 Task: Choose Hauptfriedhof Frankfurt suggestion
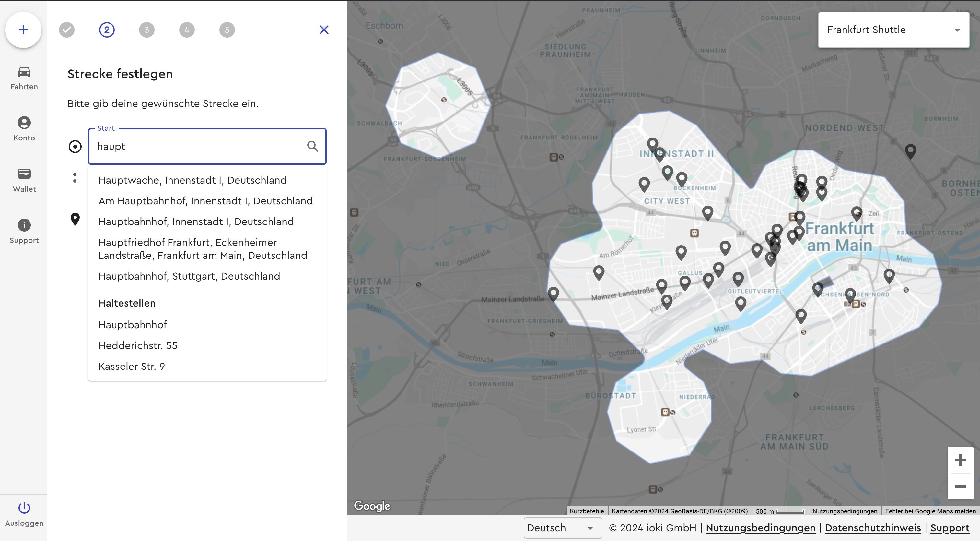point(207,249)
